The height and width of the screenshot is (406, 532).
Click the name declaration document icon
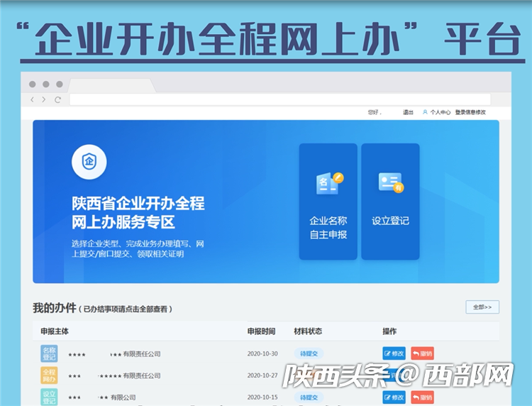click(x=329, y=184)
